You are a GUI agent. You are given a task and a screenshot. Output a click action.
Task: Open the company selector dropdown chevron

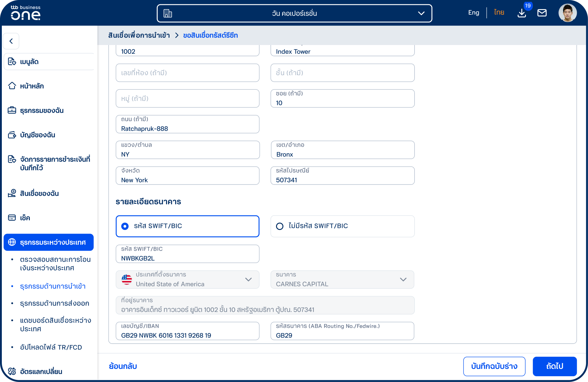[x=421, y=13]
